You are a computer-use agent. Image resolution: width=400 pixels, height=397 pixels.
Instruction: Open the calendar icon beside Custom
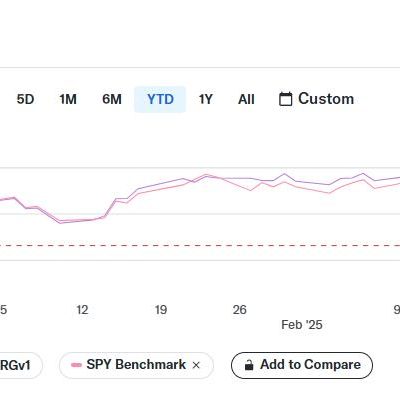coord(285,99)
